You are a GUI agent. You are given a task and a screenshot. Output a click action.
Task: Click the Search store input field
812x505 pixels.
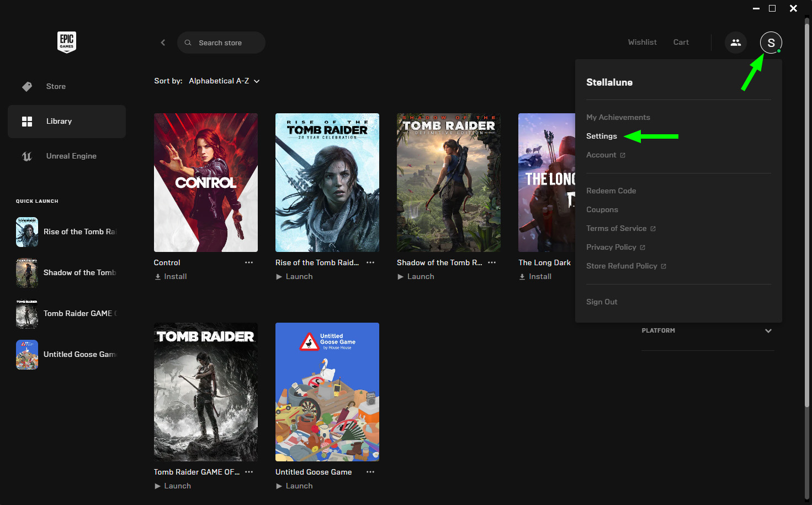226,43
